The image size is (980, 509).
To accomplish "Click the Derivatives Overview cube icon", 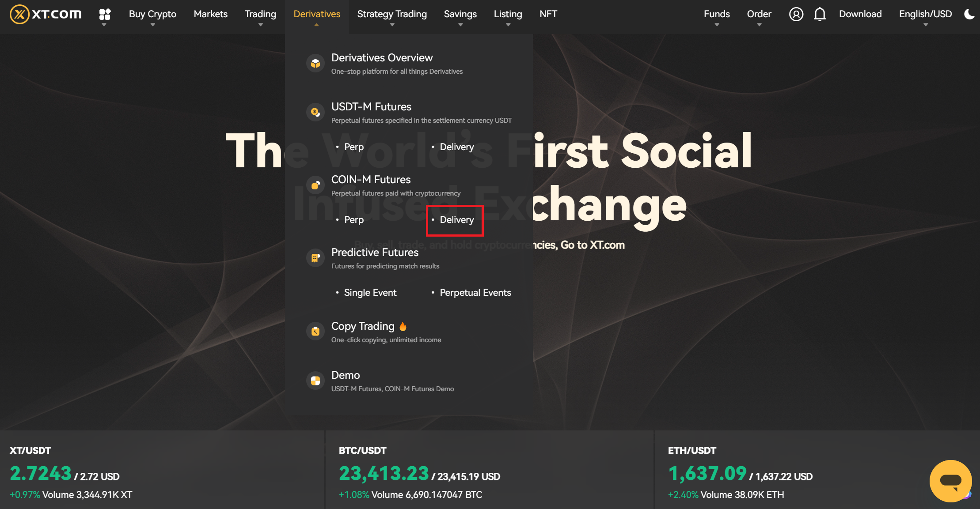I will pyautogui.click(x=315, y=64).
